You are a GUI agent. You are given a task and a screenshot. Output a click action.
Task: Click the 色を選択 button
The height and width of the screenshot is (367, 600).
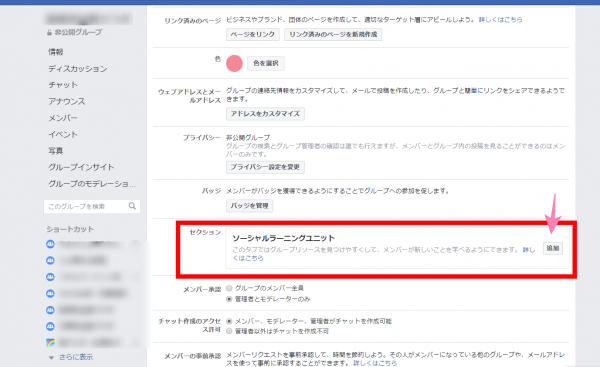[266, 63]
